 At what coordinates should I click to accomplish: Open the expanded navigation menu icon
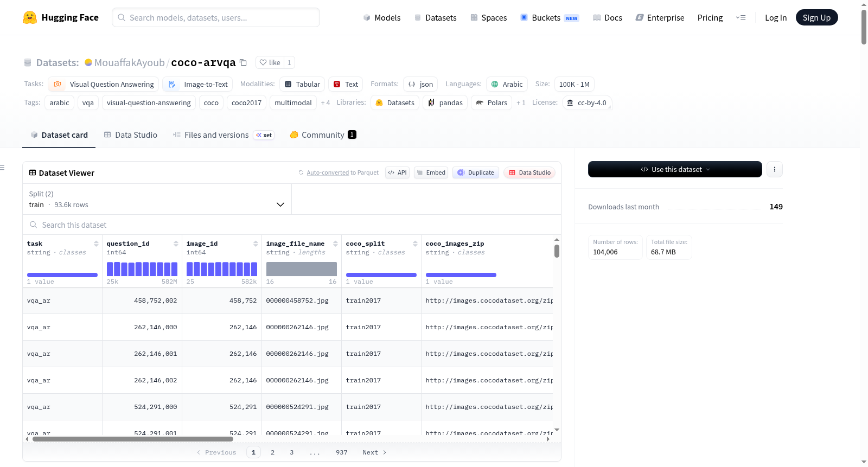(741, 17)
